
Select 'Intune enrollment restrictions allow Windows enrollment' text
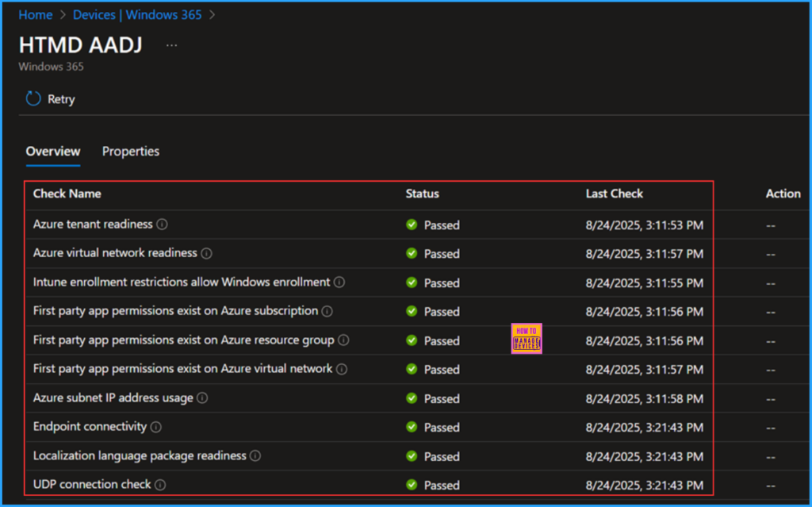(182, 282)
